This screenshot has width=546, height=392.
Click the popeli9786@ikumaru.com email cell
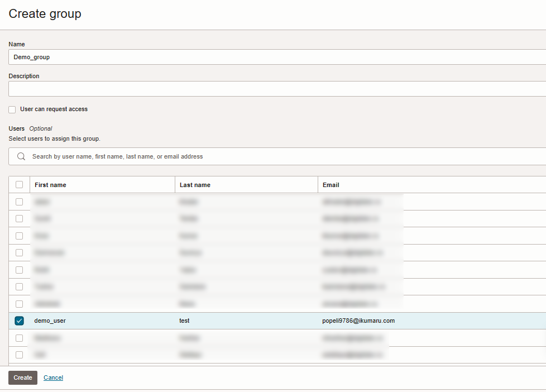(358, 321)
